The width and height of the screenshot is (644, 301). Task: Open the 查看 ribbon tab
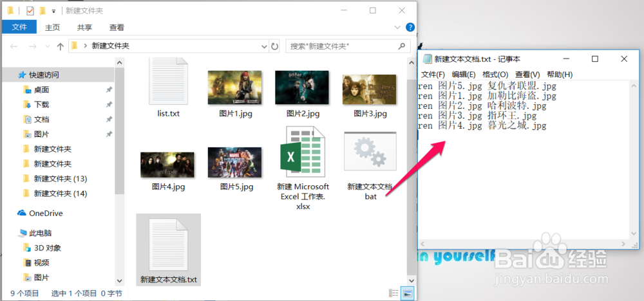pyautogui.click(x=117, y=28)
